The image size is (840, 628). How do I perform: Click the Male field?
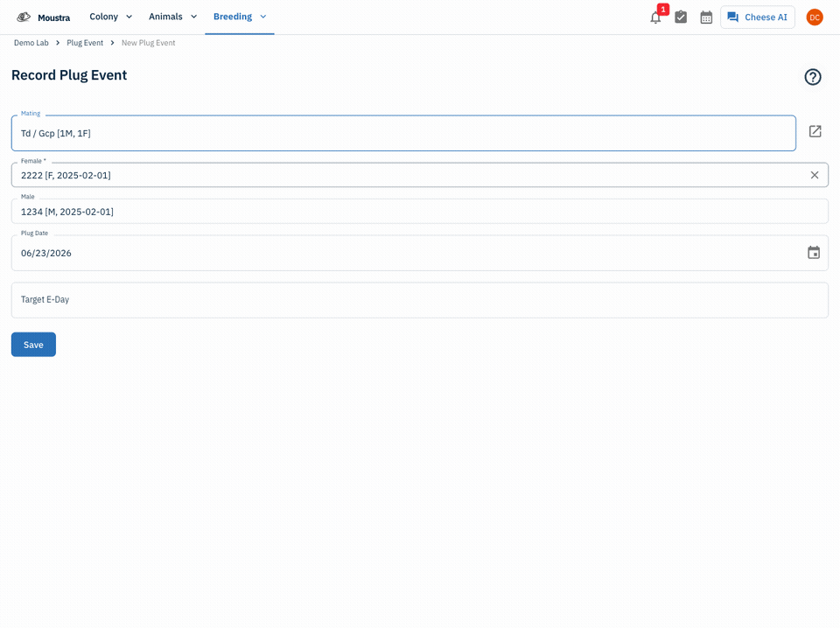click(419, 212)
